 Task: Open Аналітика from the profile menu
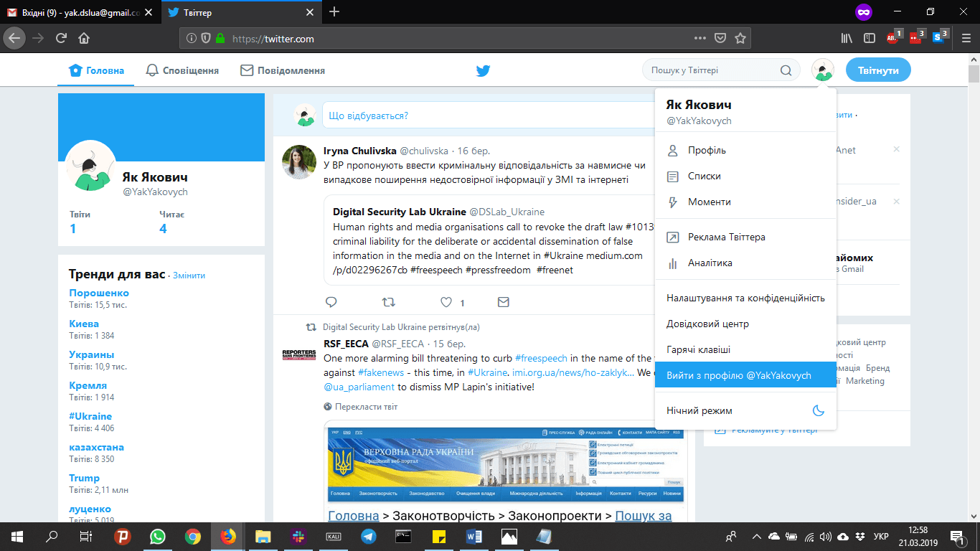(x=745, y=263)
